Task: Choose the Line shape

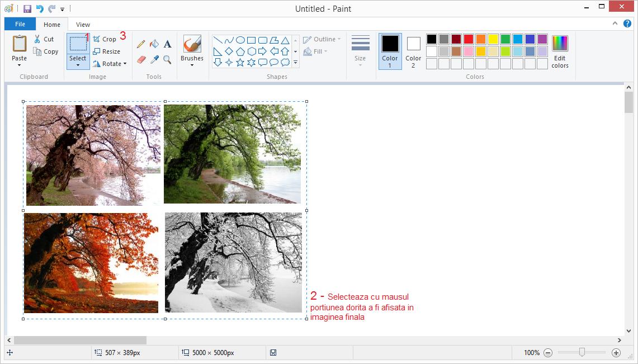Action: pyautogui.click(x=218, y=40)
